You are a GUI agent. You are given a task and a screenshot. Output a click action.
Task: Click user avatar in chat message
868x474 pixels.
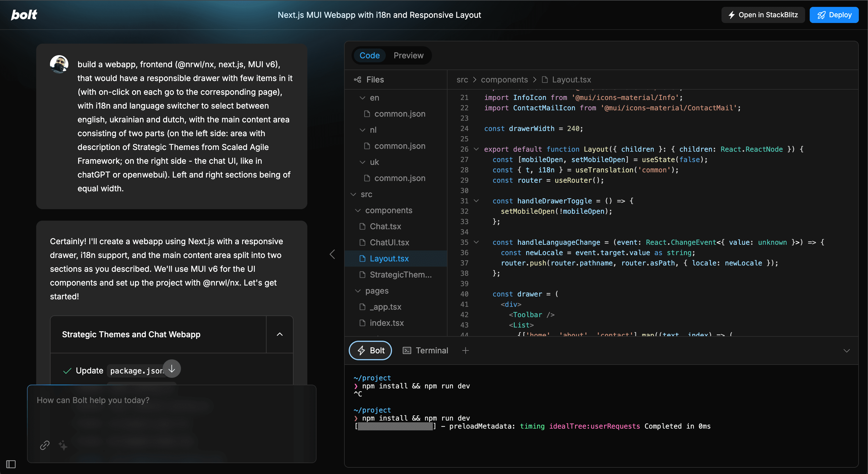click(x=59, y=64)
